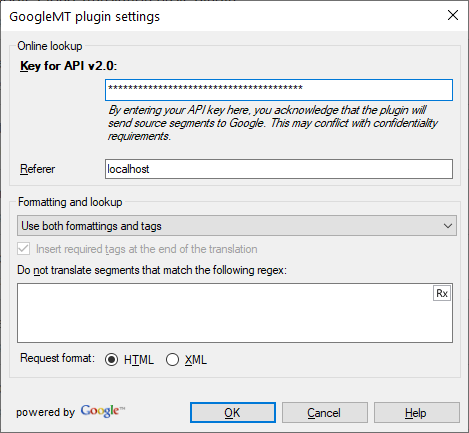The height and width of the screenshot is (433, 469).
Task: Click the Request format label
Action: (x=57, y=358)
